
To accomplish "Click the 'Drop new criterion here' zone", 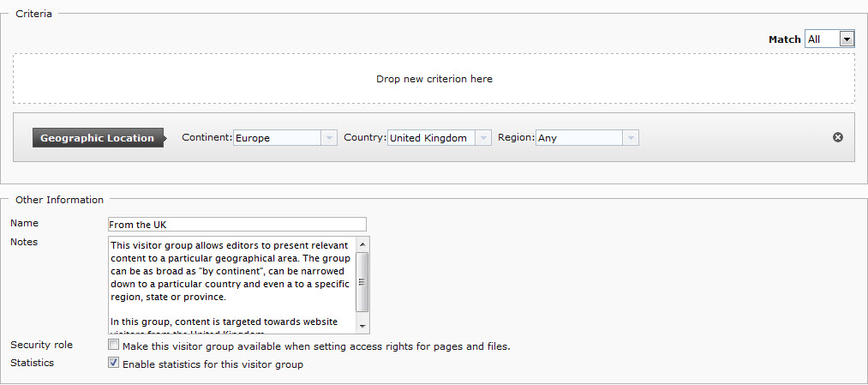I will coord(434,79).
